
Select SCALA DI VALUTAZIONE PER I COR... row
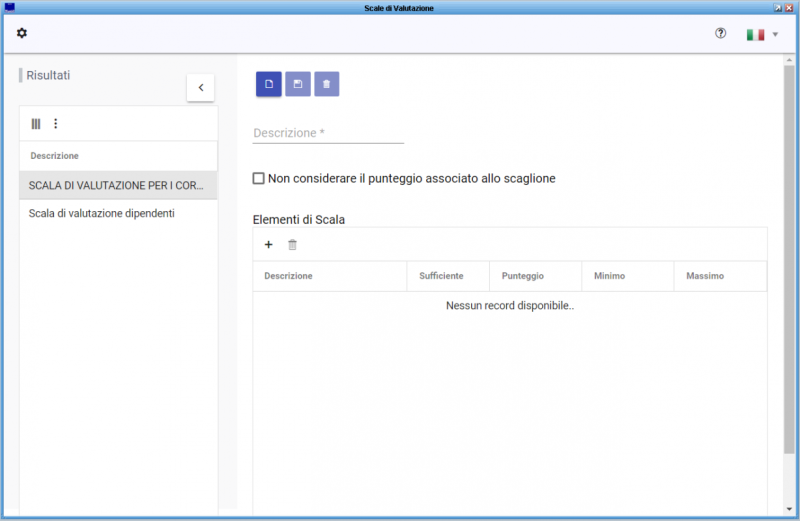[118, 185]
